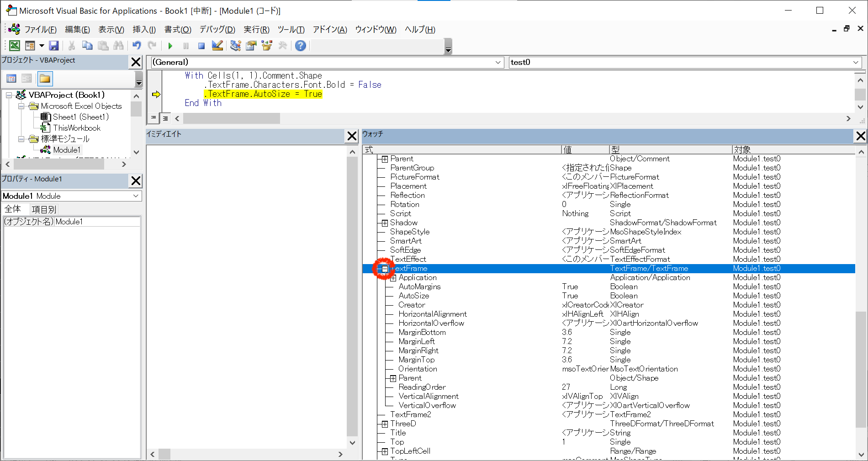Expand the Application node under TextFrame
The height and width of the screenshot is (461, 868).
pos(393,278)
